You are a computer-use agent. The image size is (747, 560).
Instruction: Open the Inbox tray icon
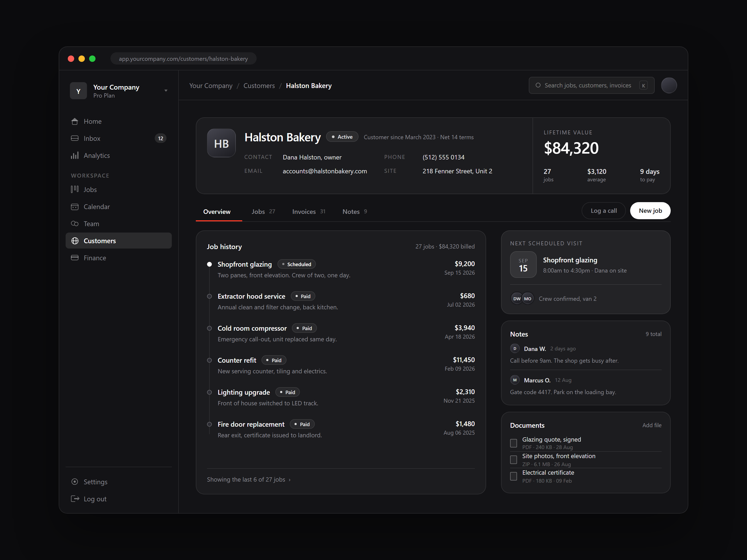click(75, 138)
